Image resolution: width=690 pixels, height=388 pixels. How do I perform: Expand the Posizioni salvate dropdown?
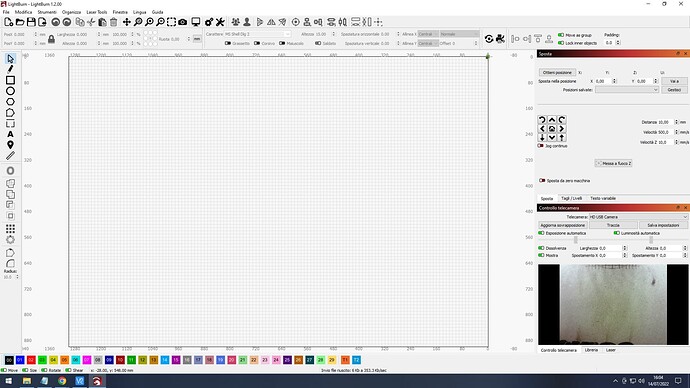pos(627,90)
